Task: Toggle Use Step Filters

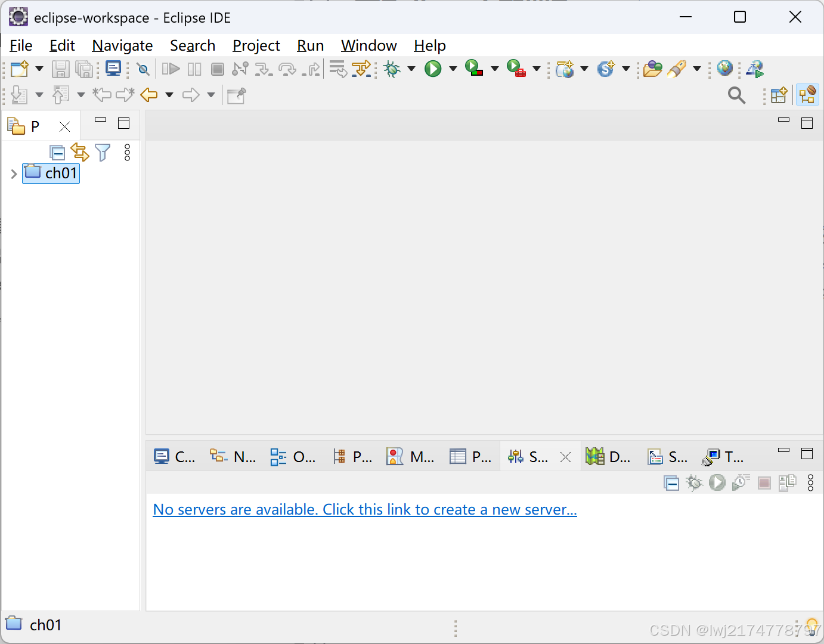Action: click(x=361, y=69)
